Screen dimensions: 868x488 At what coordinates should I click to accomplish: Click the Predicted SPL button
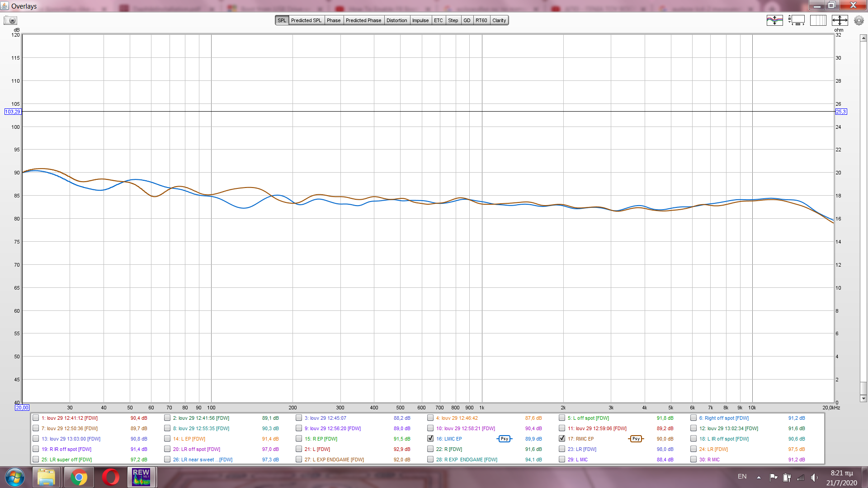pos(306,20)
